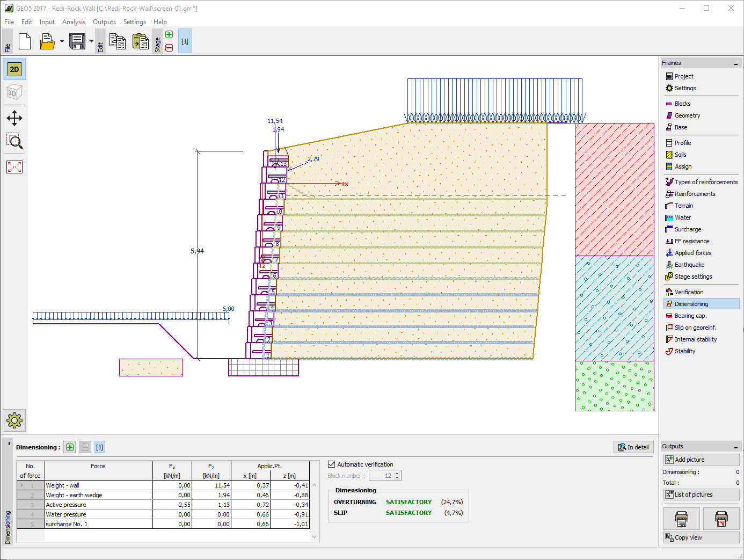Open the Outputs menu
Screen dimensions: 744x560
104,22
